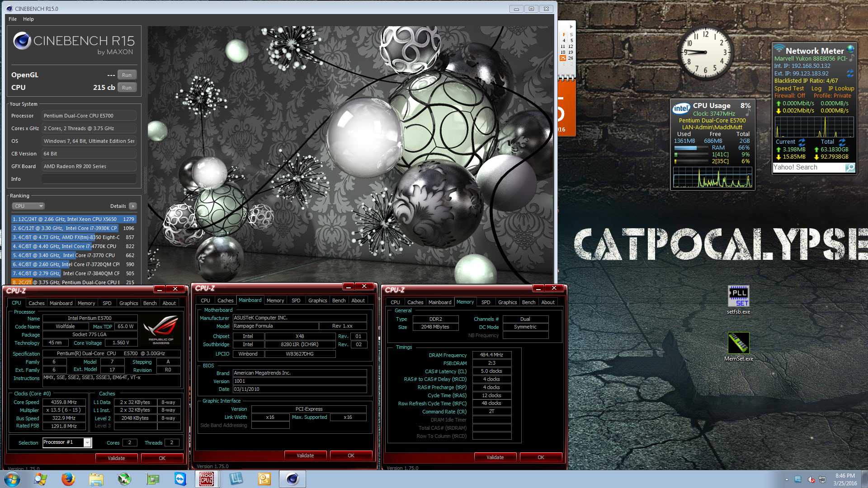Image resolution: width=868 pixels, height=488 pixels.
Task: Click the blue grid taskbar icon
Action: pyautogui.click(x=236, y=479)
